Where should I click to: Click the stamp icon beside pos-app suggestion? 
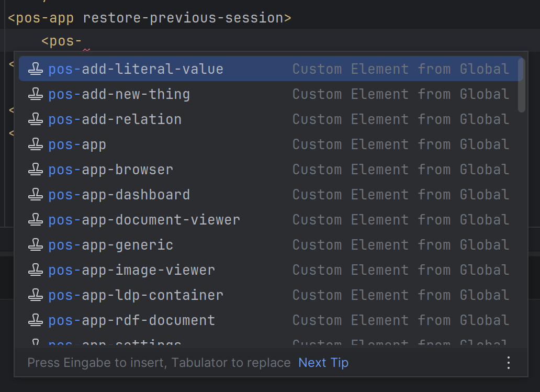pyautogui.click(x=35, y=144)
